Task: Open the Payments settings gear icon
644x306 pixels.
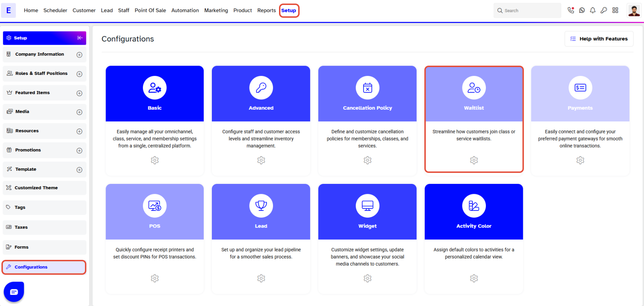Action: pyautogui.click(x=580, y=160)
